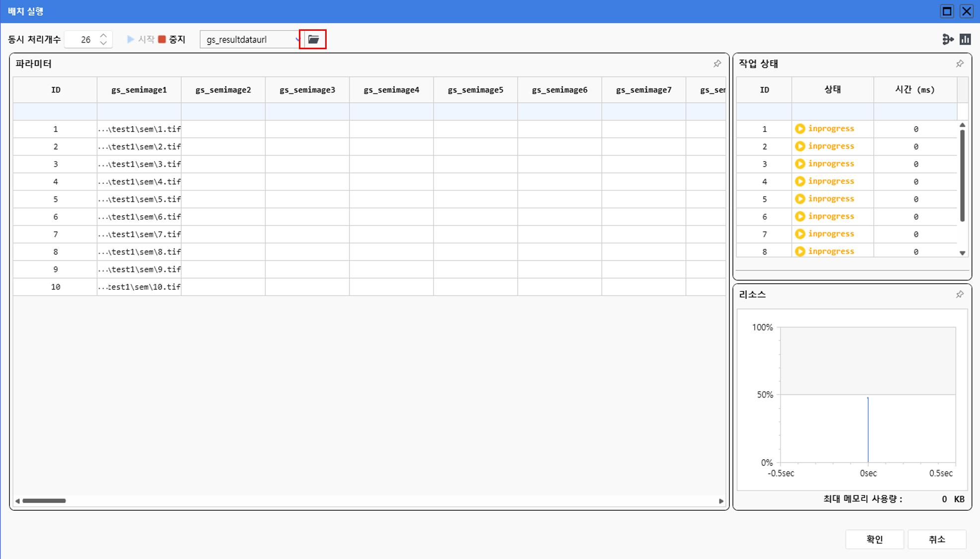
Task: Click the merge-arrows icon in top-right toolbar
Action: 948,39
